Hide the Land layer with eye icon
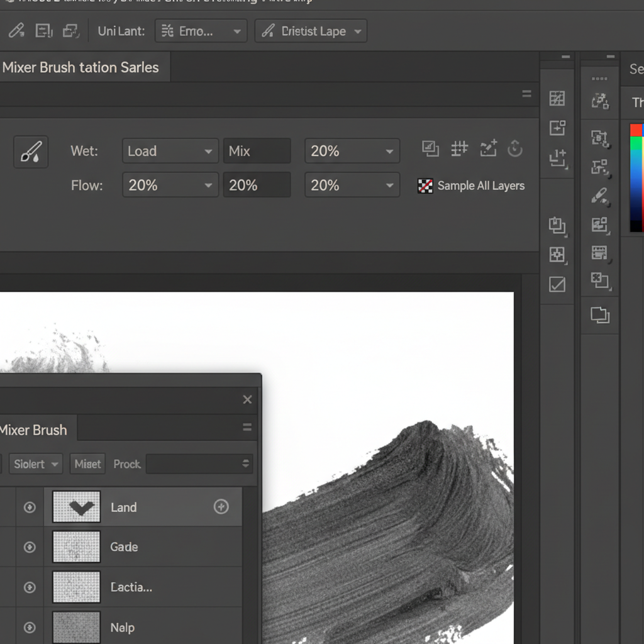This screenshot has width=644, height=644. 30,507
